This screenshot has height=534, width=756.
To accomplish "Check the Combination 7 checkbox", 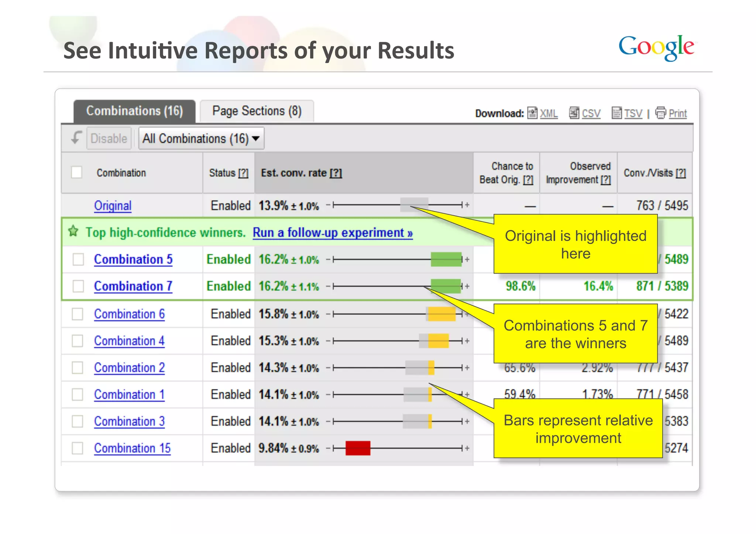I will click(78, 286).
